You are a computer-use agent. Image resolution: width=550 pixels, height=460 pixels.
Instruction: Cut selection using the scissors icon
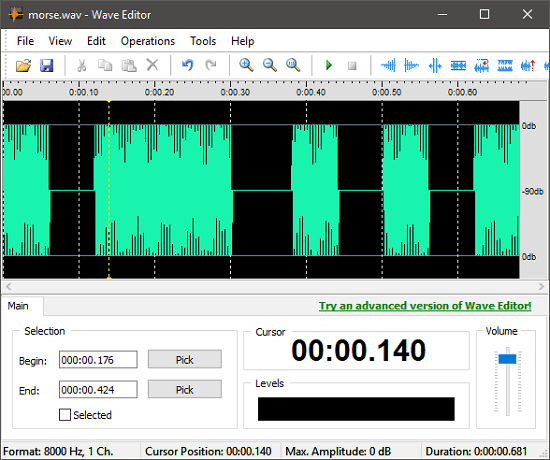tap(81, 66)
